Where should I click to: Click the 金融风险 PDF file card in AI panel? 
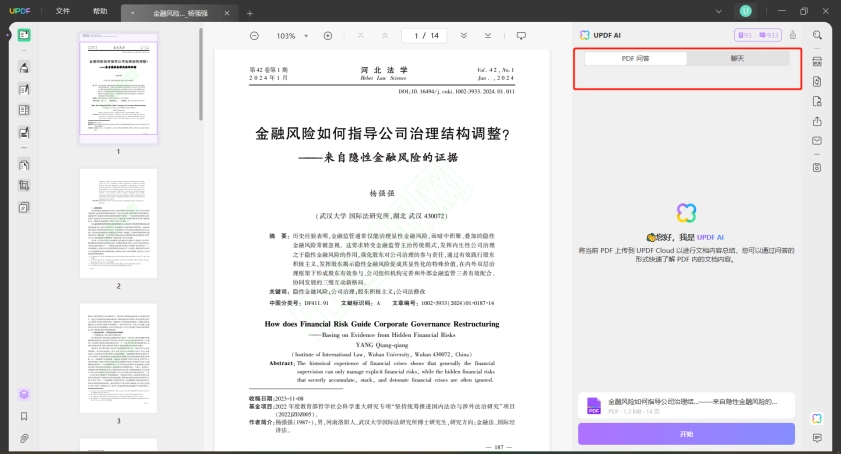click(687, 406)
